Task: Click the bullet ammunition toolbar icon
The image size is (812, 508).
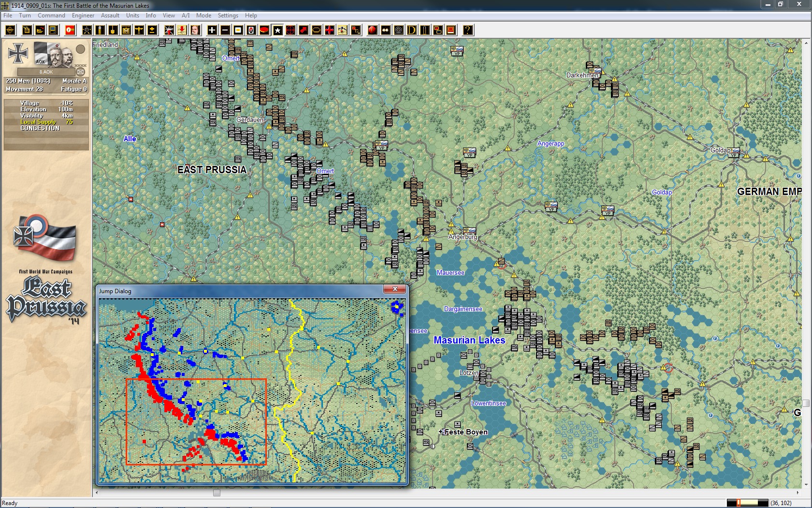Action: 100,30
